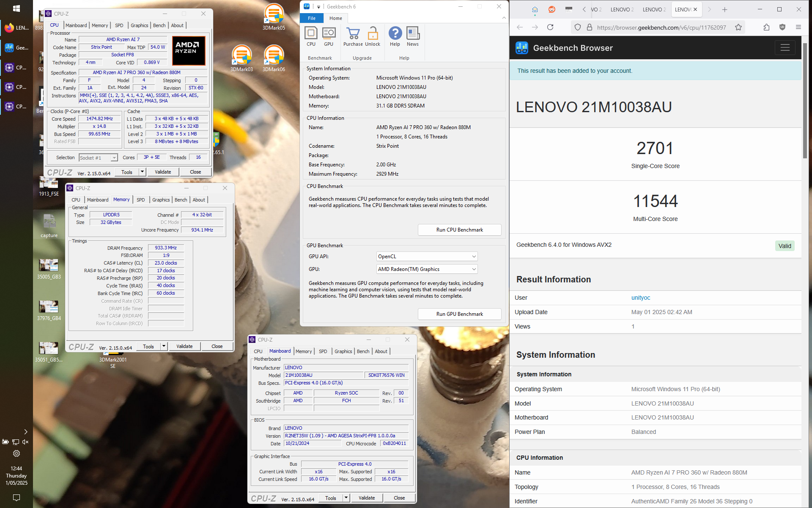Click the GPU benchmark icon in Geekbench ribbon

coord(329,36)
